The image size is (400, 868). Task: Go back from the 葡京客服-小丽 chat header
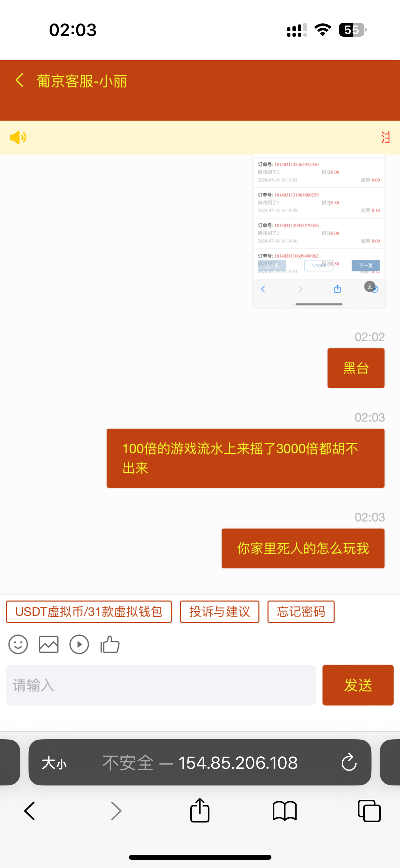tap(20, 80)
